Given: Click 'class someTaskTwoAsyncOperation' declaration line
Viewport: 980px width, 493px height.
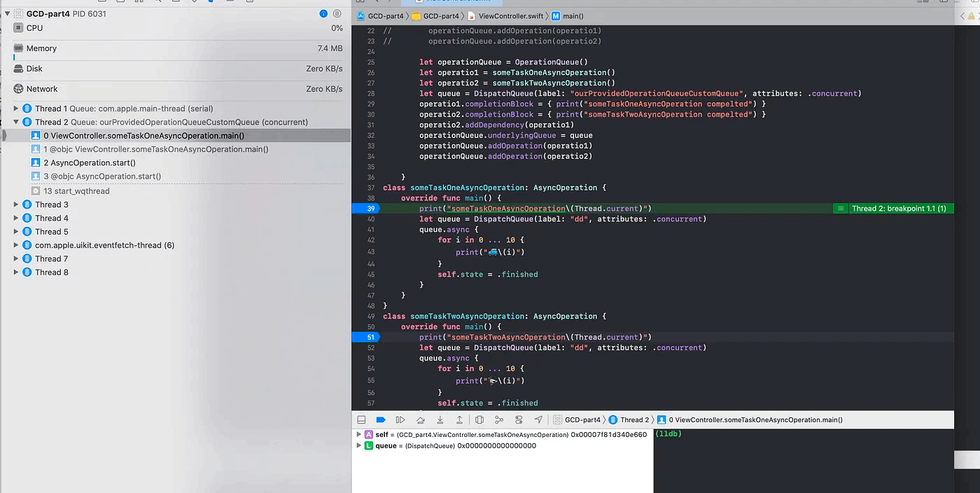Looking at the screenshot, I should (494, 316).
